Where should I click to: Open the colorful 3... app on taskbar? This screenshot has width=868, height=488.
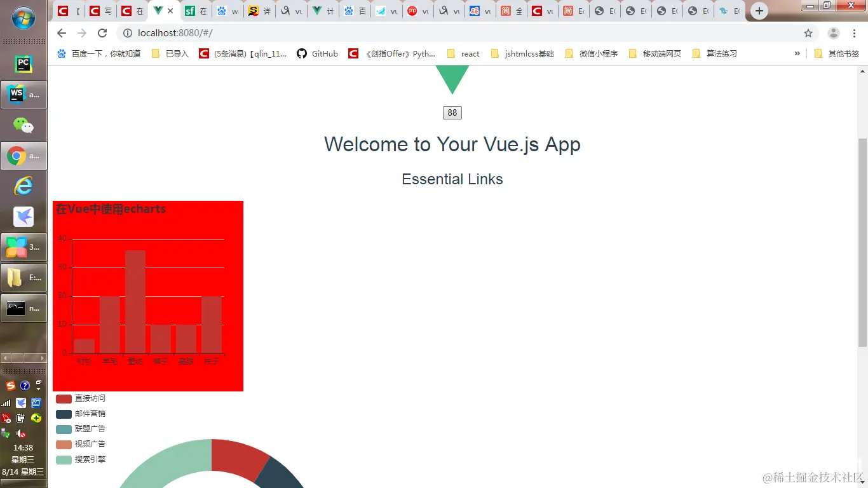[24, 247]
